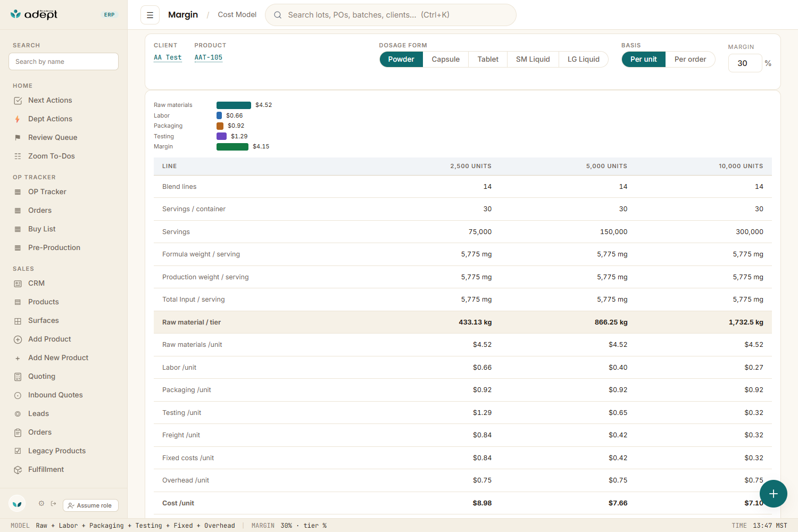Click the sidebar Search by name field
Image resolution: width=798 pixels, height=532 pixels.
pyautogui.click(x=63, y=62)
